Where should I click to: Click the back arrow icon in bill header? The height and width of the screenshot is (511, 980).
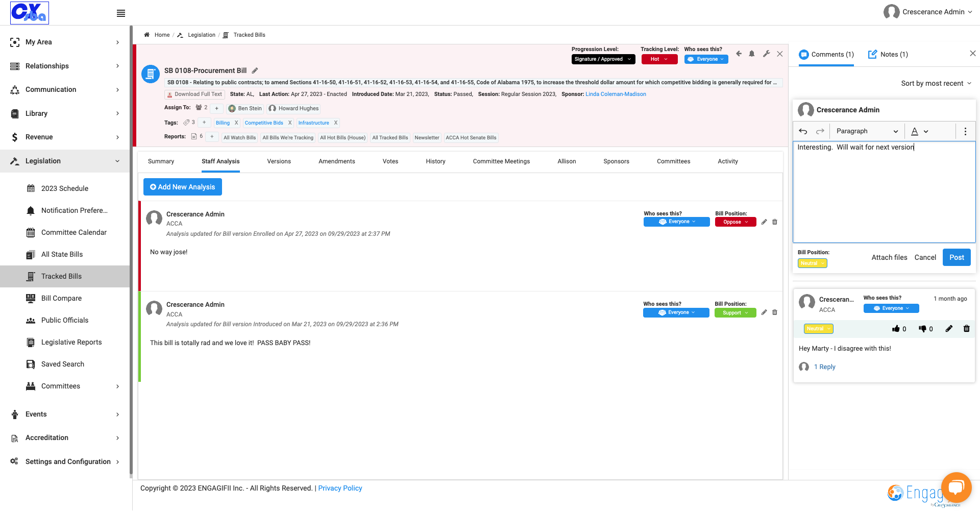(x=739, y=54)
